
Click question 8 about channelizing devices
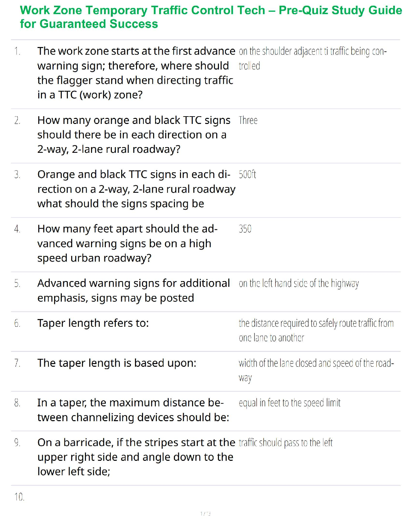point(133,410)
